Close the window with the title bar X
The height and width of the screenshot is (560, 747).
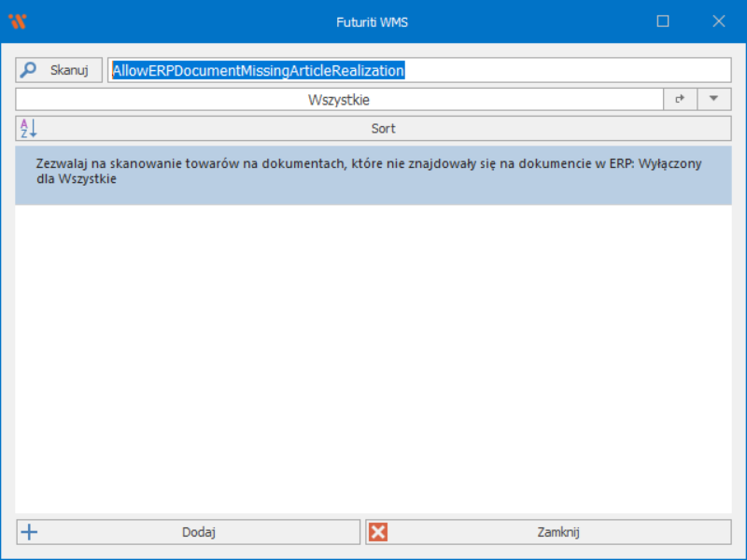tap(718, 21)
